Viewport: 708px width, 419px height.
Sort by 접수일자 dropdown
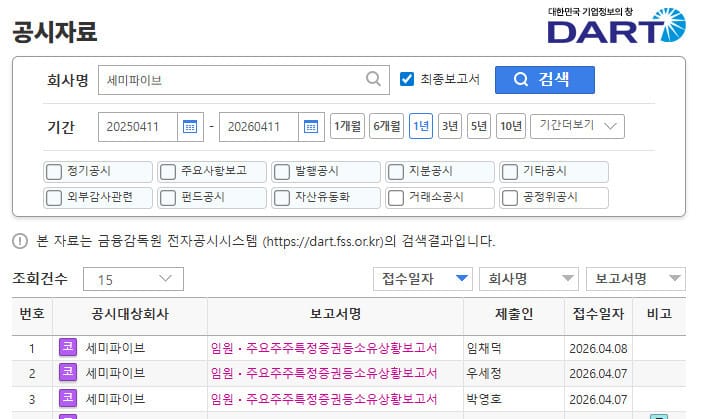click(x=422, y=278)
